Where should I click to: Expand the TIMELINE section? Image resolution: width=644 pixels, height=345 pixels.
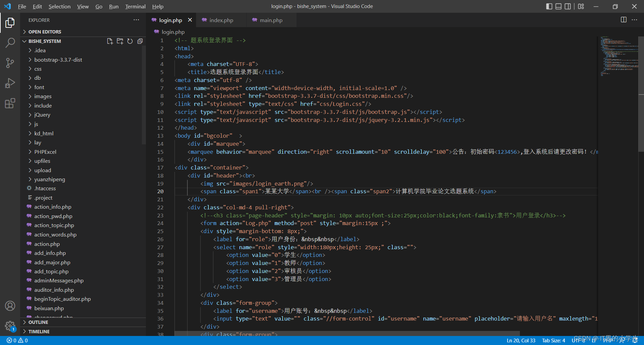(x=83, y=332)
